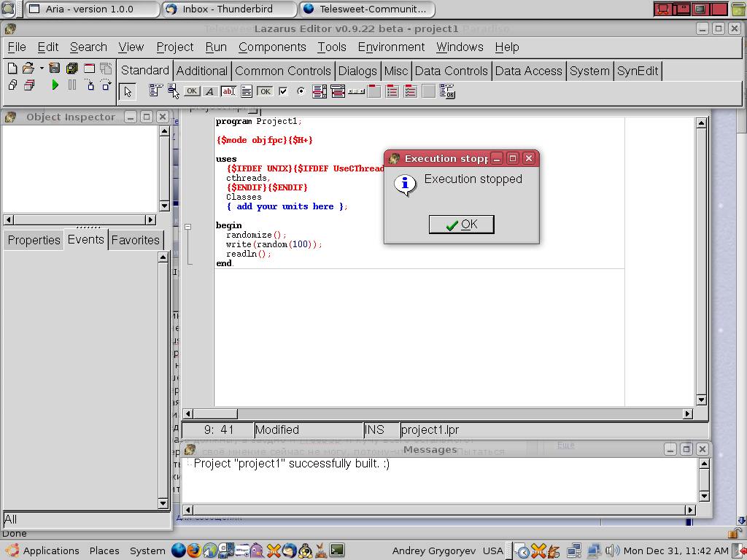The width and height of the screenshot is (747, 560).
Task: Select the TEdit component in palette
Action: [x=228, y=91]
